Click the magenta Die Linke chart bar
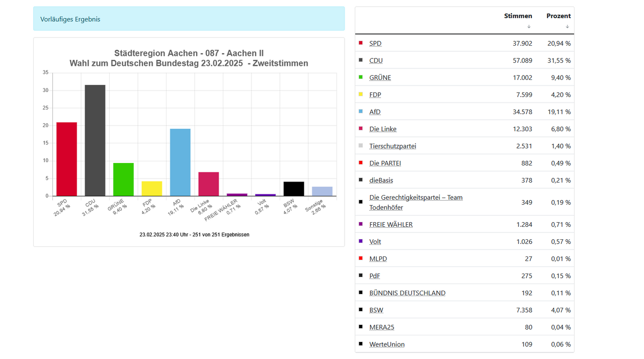Viewport: 644px width, 359px height. click(x=209, y=184)
